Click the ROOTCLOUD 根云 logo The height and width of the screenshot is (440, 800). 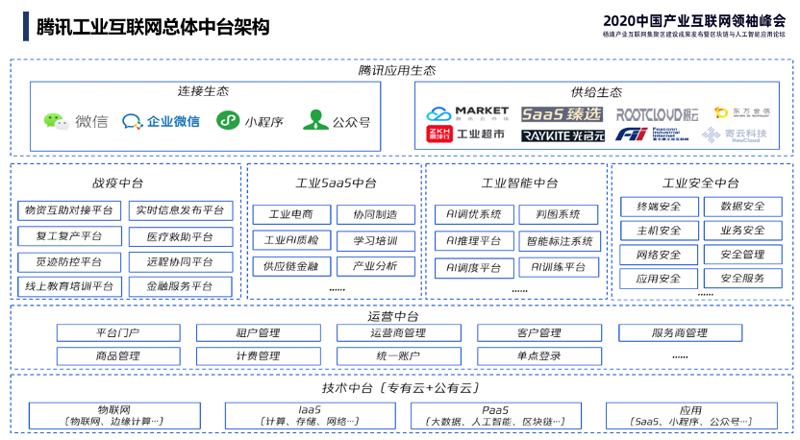pyautogui.click(x=657, y=115)
